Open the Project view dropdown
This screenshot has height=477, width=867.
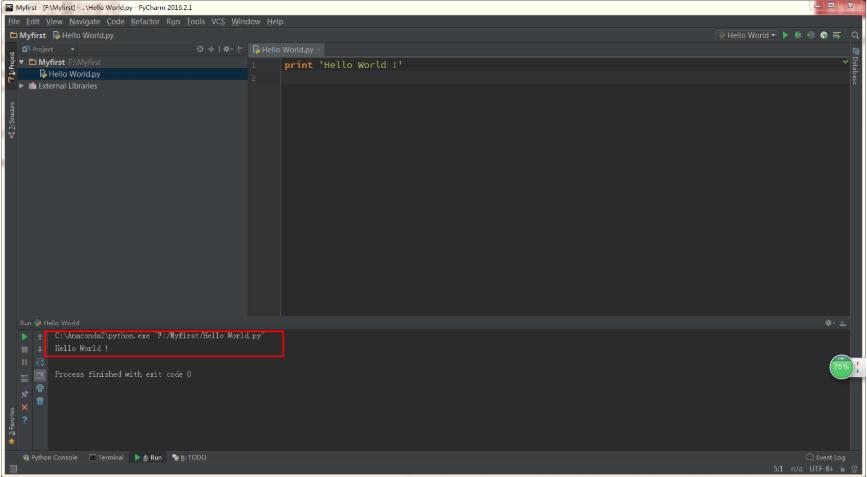click(72, 49)
